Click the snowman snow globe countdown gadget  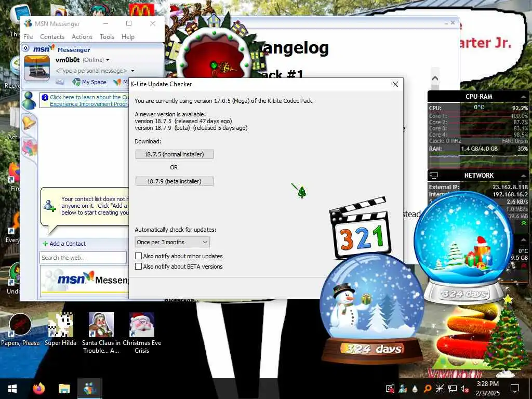click(x=372, y=309)
